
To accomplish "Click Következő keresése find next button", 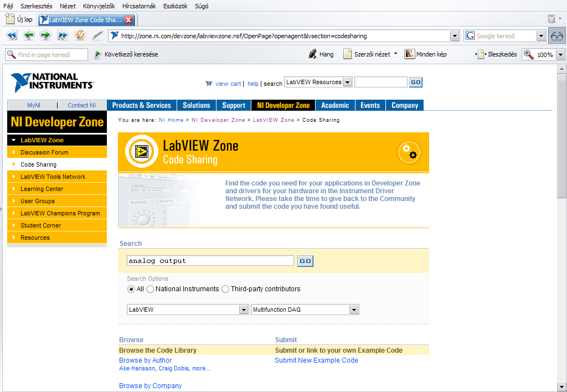I will pos(126,54).
